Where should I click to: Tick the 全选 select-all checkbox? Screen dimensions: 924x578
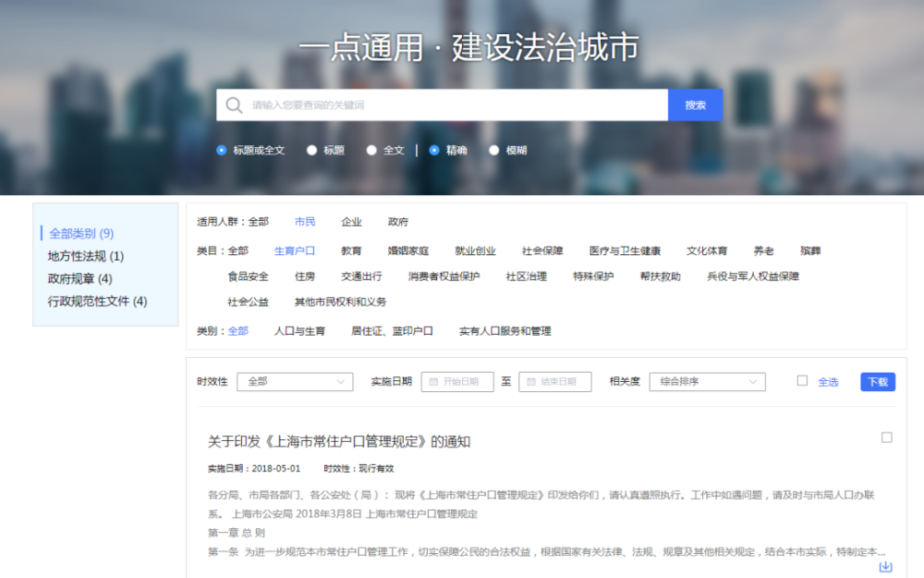pyautogui.click(x=802, y=381)
